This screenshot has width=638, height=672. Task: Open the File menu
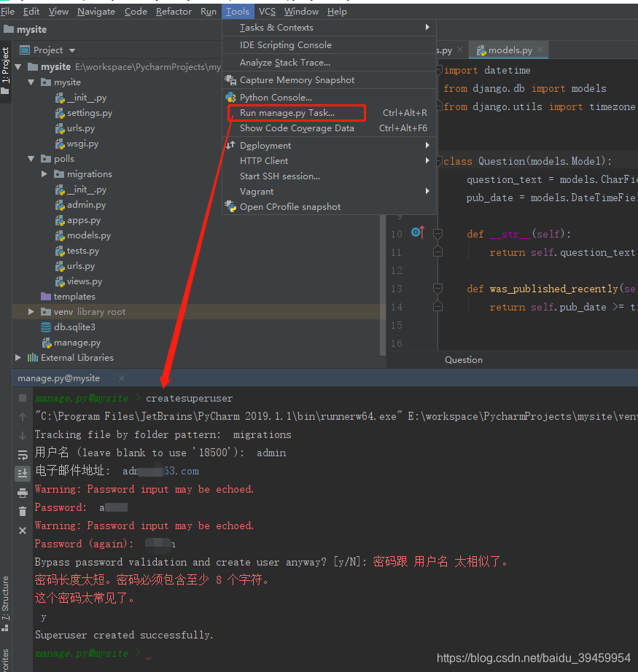pyautogui.click(x=8, y=12)
